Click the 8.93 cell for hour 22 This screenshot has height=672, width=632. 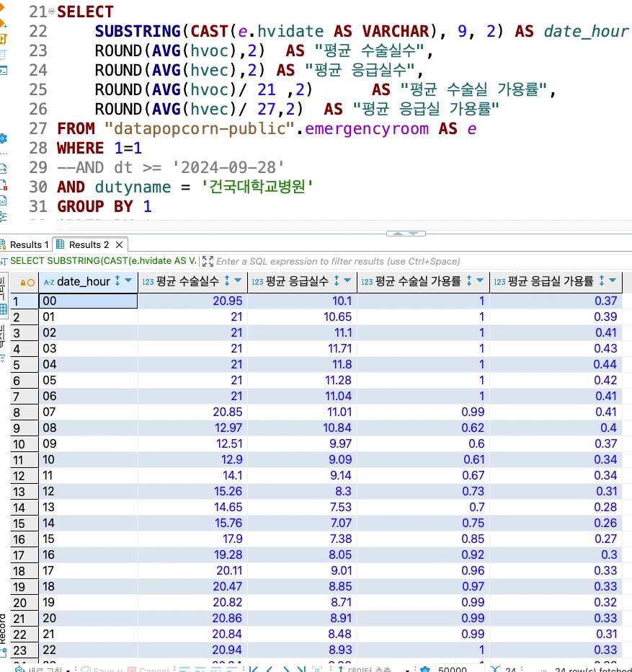click(303, 650)
